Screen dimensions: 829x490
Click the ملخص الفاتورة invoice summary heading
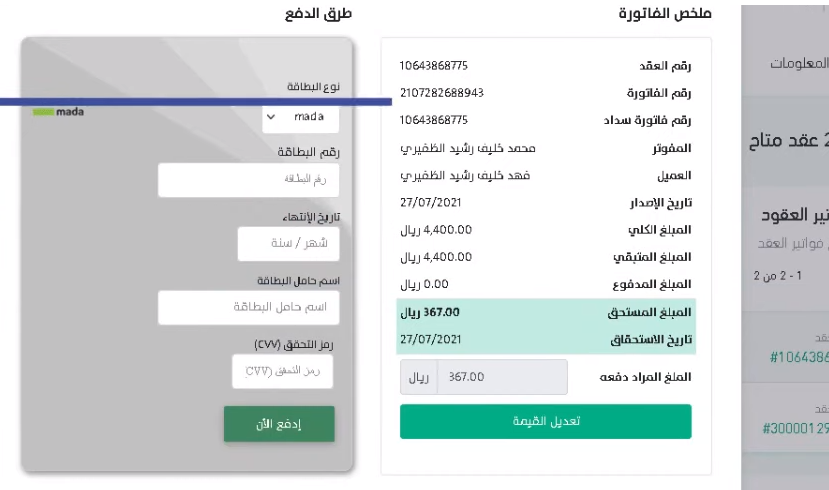click(x=665, y=15)
